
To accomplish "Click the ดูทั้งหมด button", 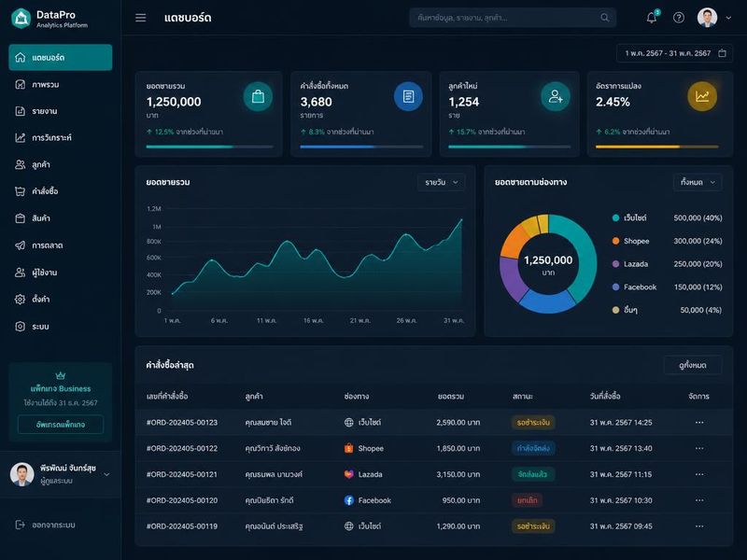I will tap(693, 365).
